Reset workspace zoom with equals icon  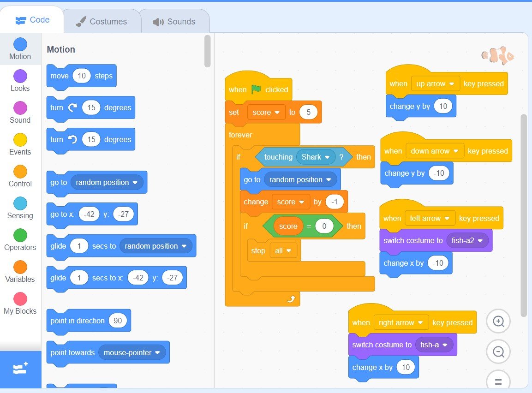[x=498, y=381]
